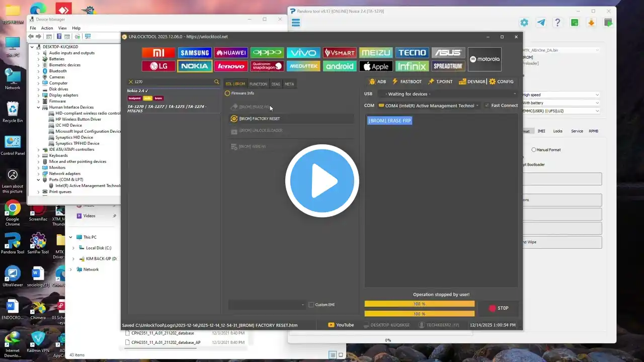Select the Nokia 2.4 TA-1270 model entry
Viewport: 644px width, 362px height.
[173, 101]
